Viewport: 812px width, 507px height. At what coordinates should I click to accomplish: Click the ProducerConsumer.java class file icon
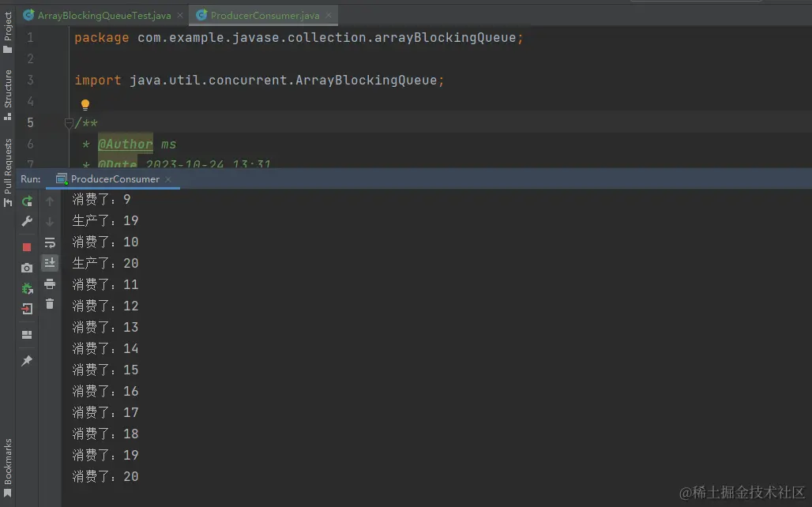click(201, 15)
